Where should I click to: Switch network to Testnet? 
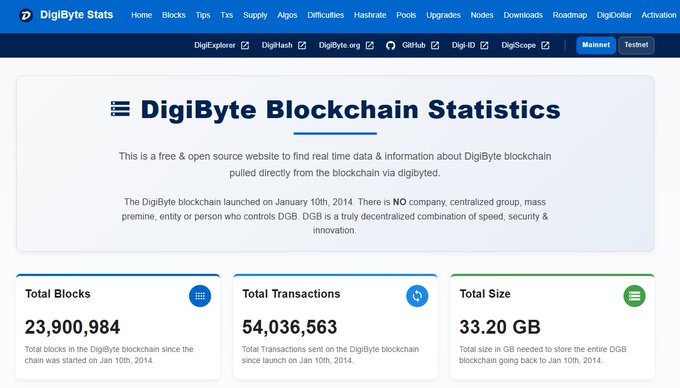click(636, 45)
